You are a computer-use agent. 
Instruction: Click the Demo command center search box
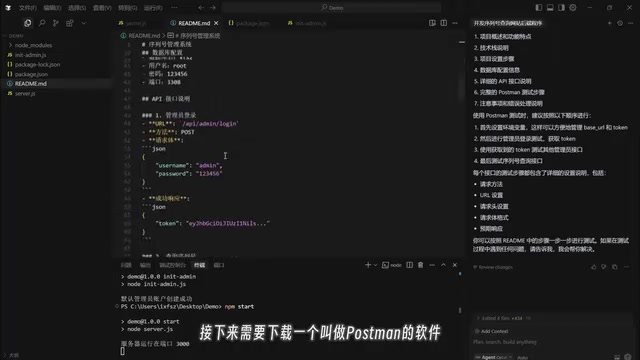coord(331,8)
